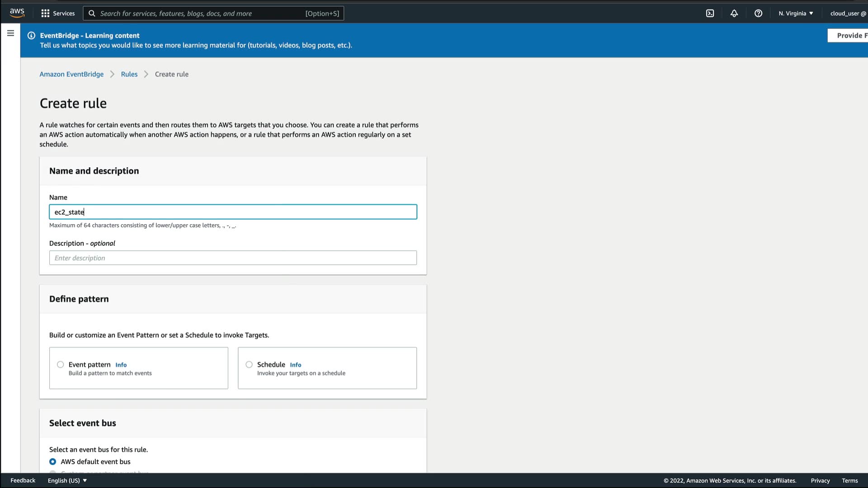Select the Schedule radio option

(249, 365)
